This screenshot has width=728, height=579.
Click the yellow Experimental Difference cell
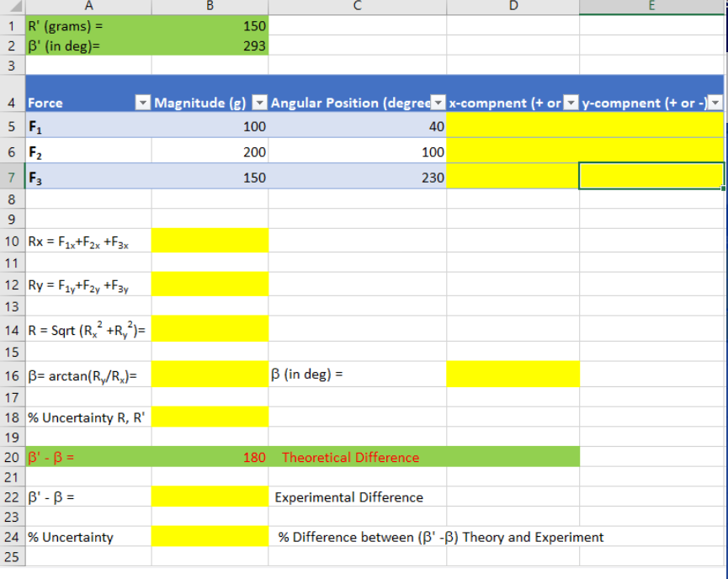pos(210,497)
